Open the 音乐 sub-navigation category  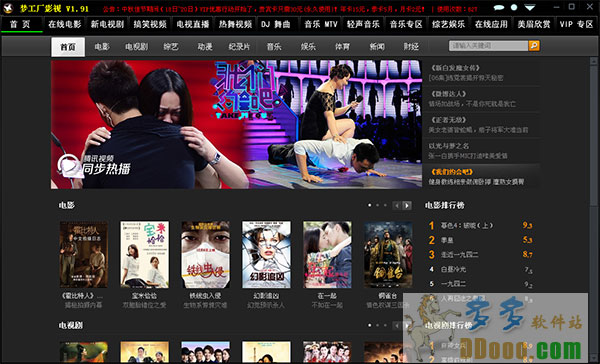(274, 47)
